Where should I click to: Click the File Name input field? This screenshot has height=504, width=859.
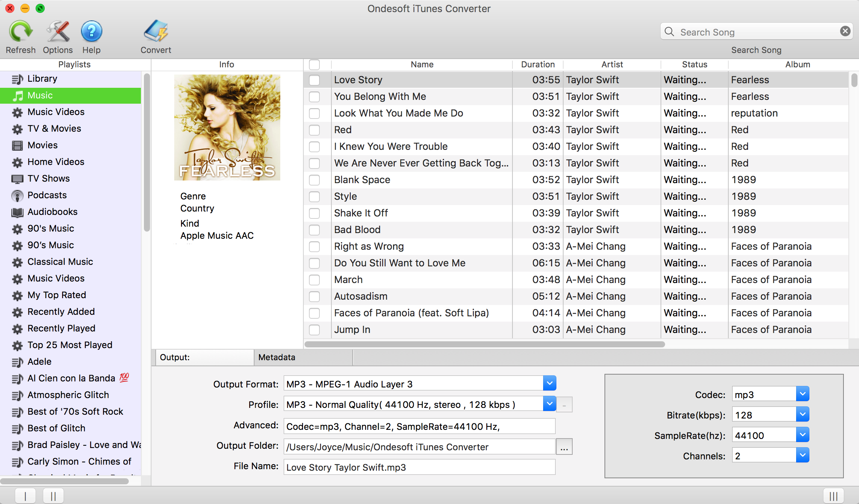click(x=418, y=467)
